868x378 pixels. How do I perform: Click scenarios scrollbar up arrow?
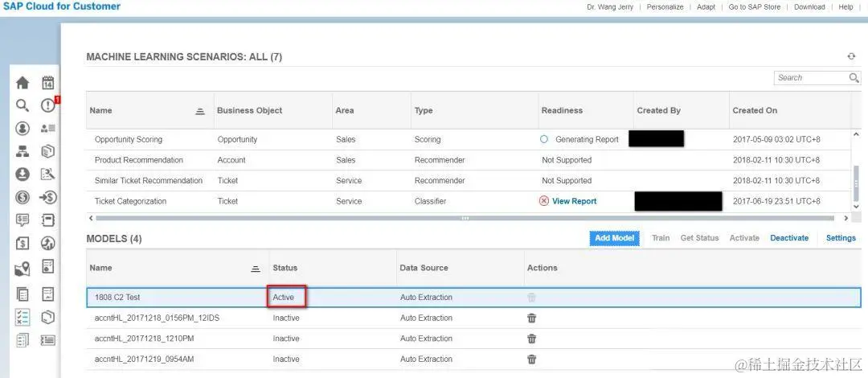[856, 134]
